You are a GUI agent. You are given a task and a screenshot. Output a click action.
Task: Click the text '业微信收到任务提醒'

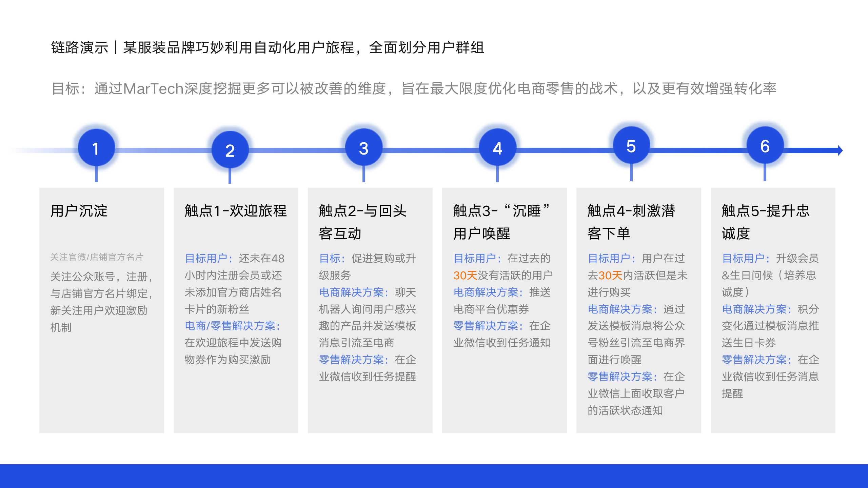pos(368,377)
